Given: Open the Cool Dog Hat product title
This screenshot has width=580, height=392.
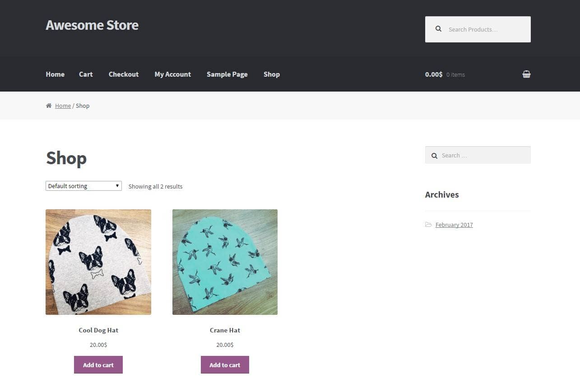Looking at the screenshot, I should point(98,330).
